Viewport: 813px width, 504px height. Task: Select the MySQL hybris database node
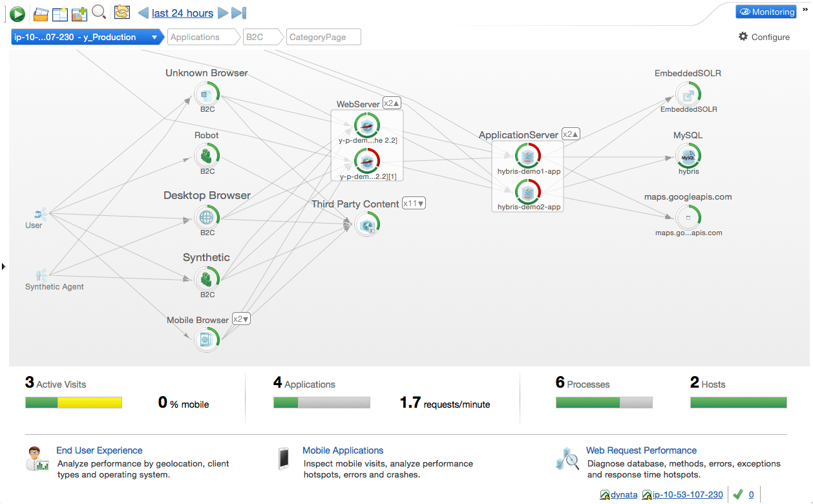click(688, 156)
